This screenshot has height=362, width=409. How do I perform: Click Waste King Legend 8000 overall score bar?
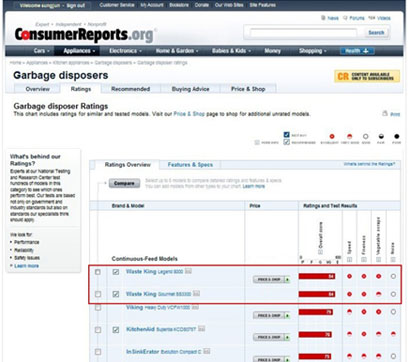point(317,276)
